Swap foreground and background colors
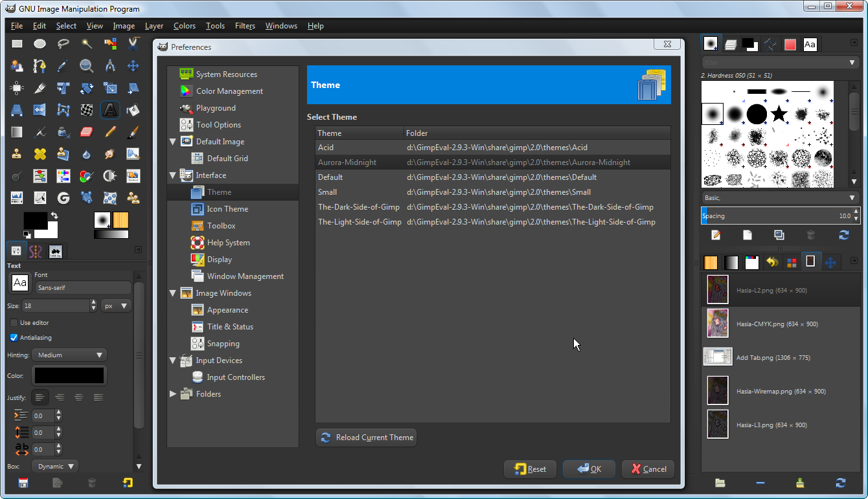Screen dimensions: 868x499 click(x=54, y=216)
